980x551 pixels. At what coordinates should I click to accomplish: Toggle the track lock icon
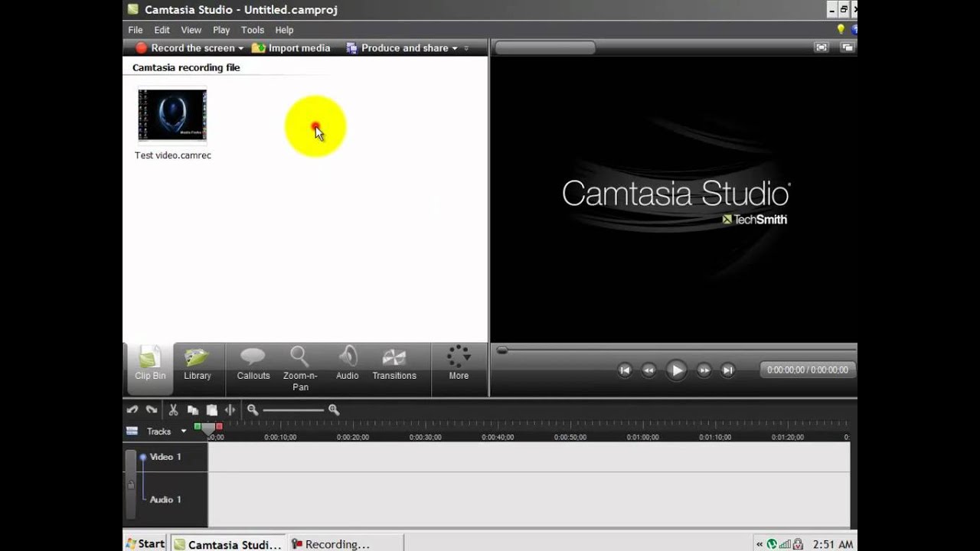131,484
